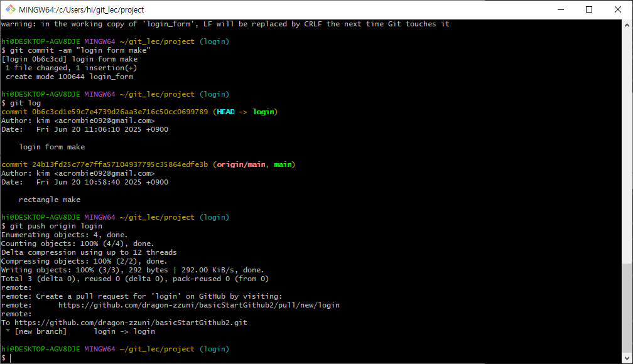
Task: Click the 'Enumerating objects: 4, done.' line
Action: coord(64,235)
